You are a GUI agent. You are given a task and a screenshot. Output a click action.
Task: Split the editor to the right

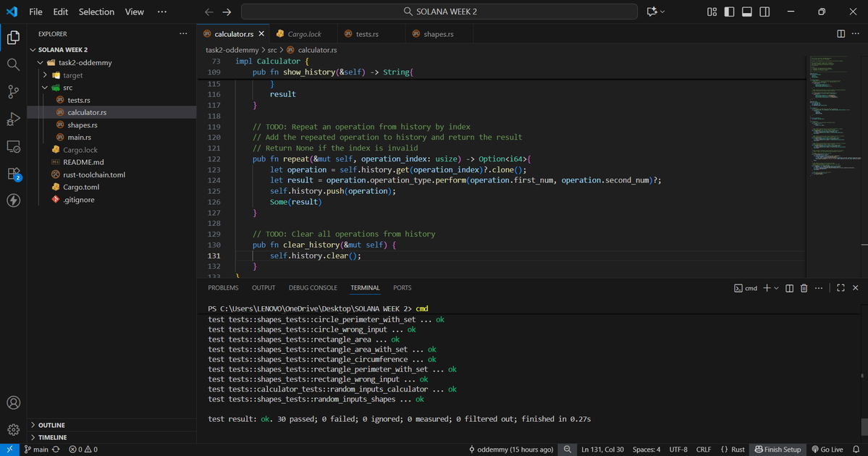pos(841,34)
